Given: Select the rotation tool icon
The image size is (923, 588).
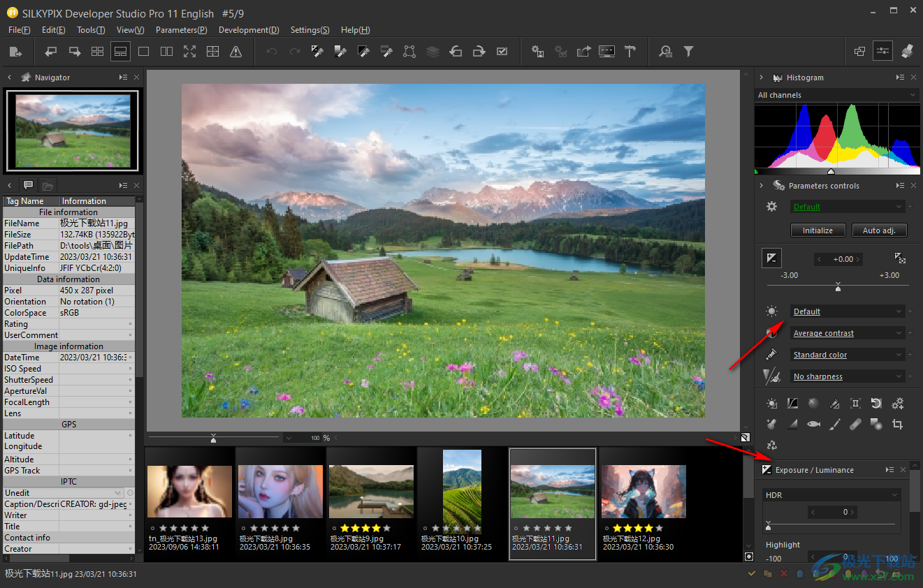Looking at the screenshot, I should pyautogui.click(x=875, y=403).
